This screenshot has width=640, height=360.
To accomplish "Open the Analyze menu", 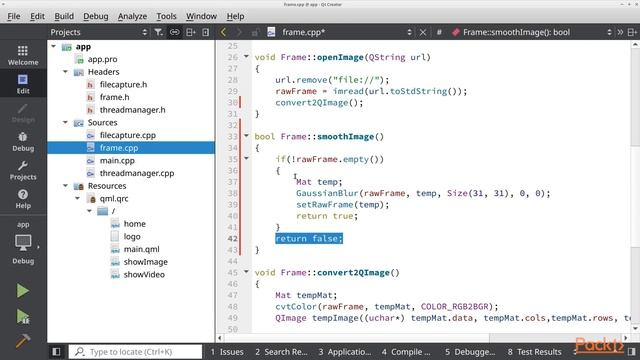I will [132, 16].
